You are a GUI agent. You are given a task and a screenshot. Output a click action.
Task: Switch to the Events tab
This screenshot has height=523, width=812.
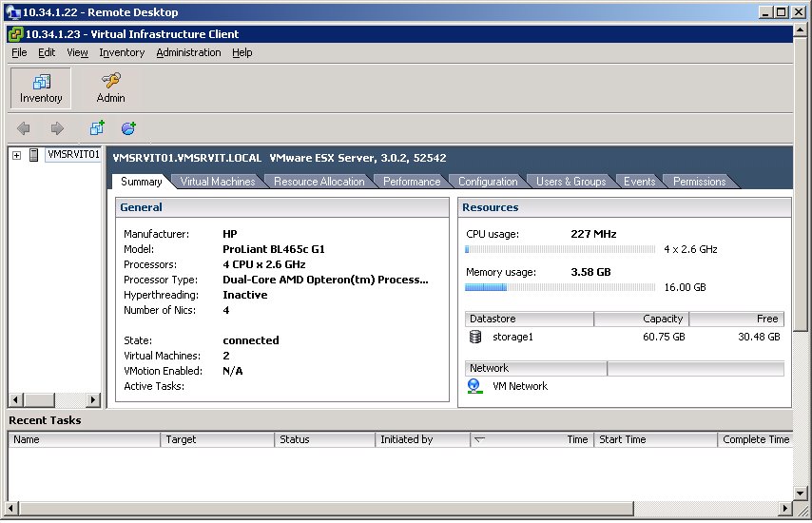tap(639, 182)
